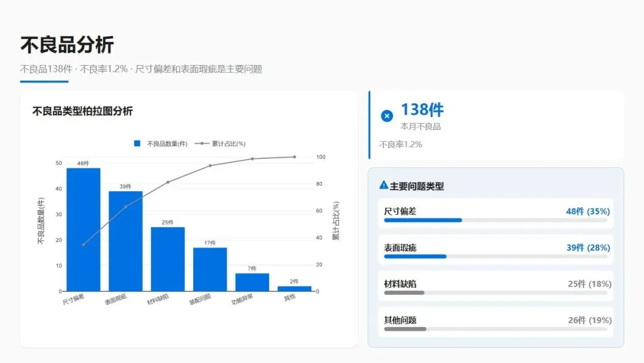Screen dimensions: 644x363
Task: Click the 48件 data label above the first bar
Action: click(x=83, y=163)
